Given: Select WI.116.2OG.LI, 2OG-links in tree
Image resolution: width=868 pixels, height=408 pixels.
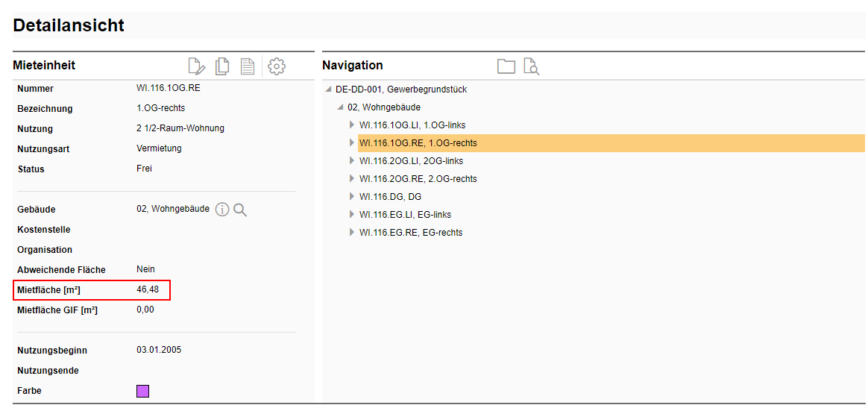Looking at the screenshot, I should point(411,161).
